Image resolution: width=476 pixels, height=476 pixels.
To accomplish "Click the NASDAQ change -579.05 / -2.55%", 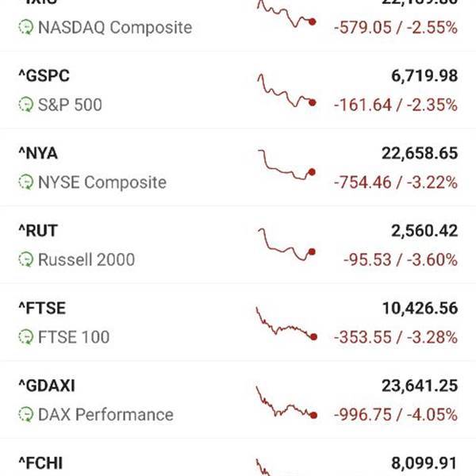I will (x=396, y=28).
